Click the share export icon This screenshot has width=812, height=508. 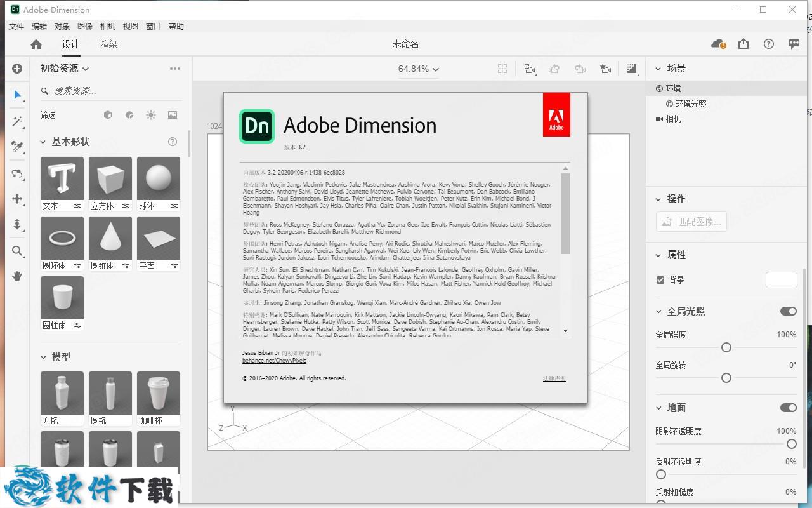point(743,44)
